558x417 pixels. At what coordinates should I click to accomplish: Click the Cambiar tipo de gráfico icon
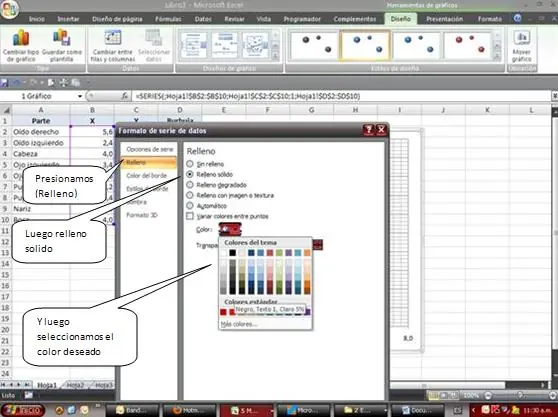pos(21,38)
